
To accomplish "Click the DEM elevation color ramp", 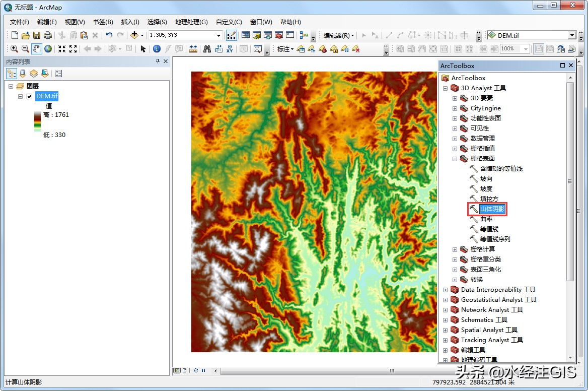I will click(x=37, y=121).
